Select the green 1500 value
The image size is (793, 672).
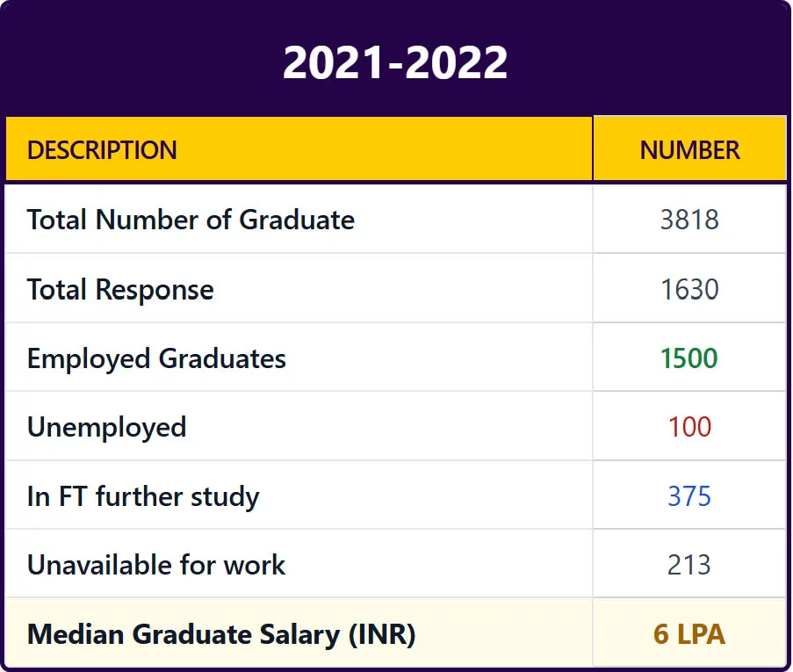click(x=689, y=358)
